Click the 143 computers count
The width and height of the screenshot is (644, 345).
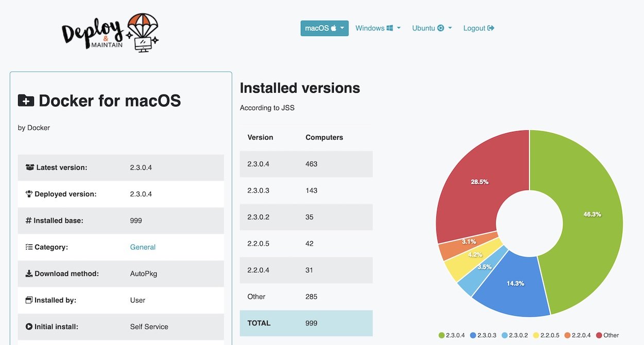pos(311,191)
